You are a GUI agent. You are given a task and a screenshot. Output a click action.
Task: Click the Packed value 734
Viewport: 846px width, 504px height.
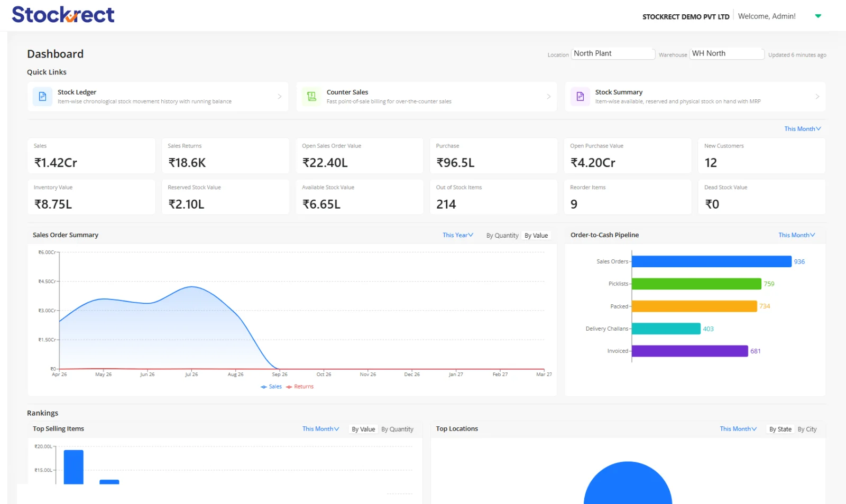coord(765,306)
